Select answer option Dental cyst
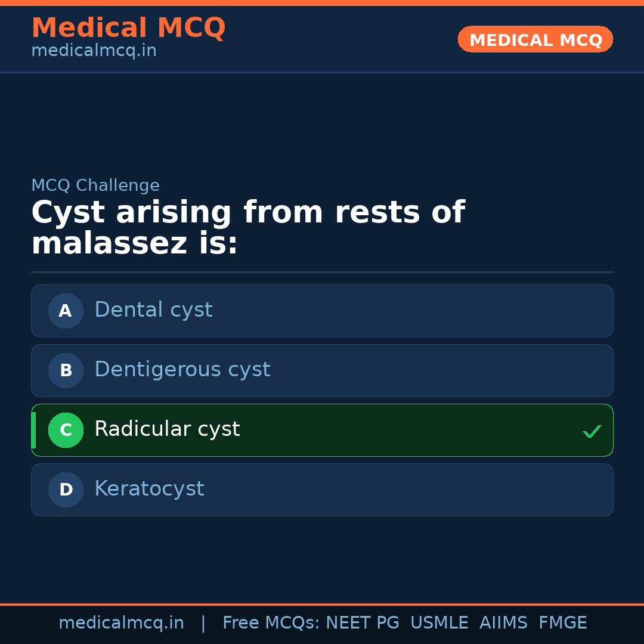644x644 pixels. click(x=322, y=311)
